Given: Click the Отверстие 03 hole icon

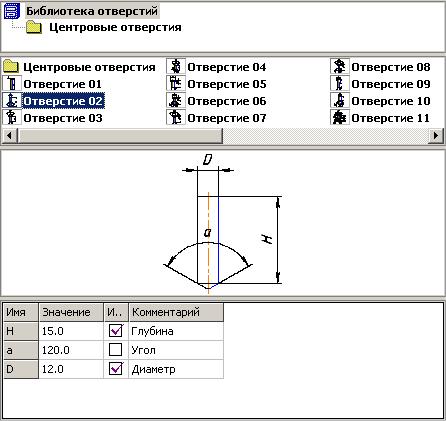Looking at the screenshot, I should (x=12, y=118).
